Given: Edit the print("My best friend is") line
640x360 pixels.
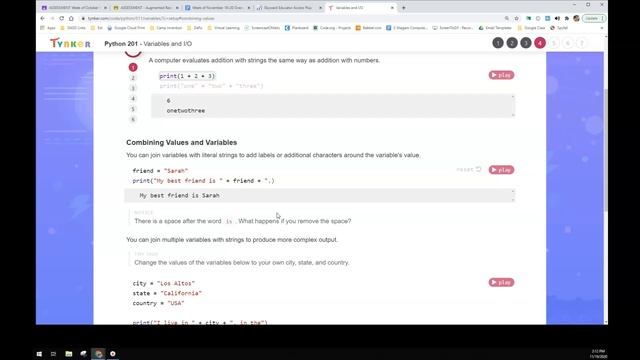Looking at the screenshot, I should pos(203,180).
